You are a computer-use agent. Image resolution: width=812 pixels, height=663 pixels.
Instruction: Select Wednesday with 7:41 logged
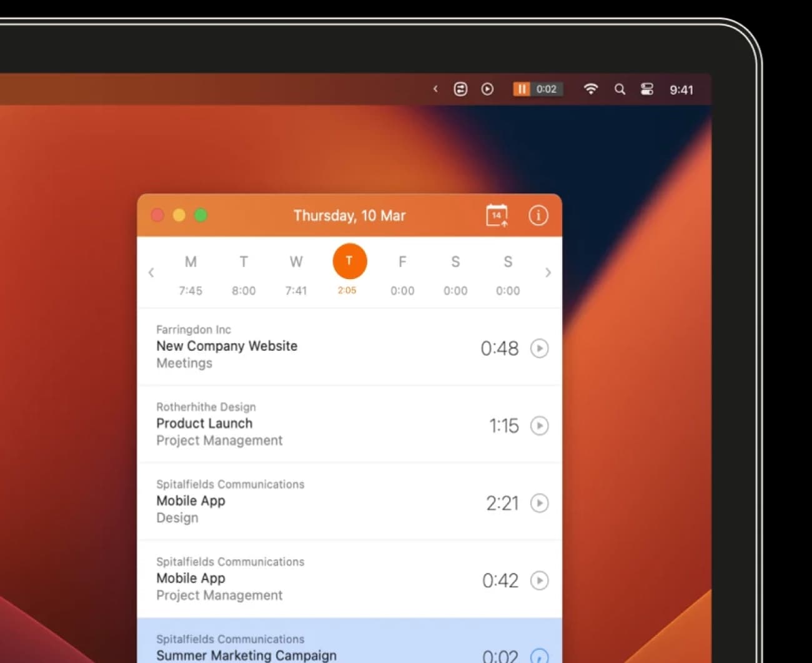[x=296, y=273]
